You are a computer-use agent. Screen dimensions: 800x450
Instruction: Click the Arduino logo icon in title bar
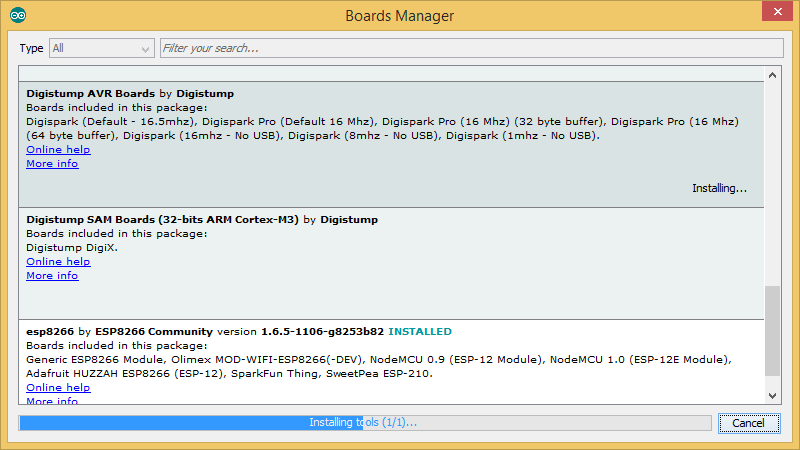pyautogui.click(x=17, y=15)
